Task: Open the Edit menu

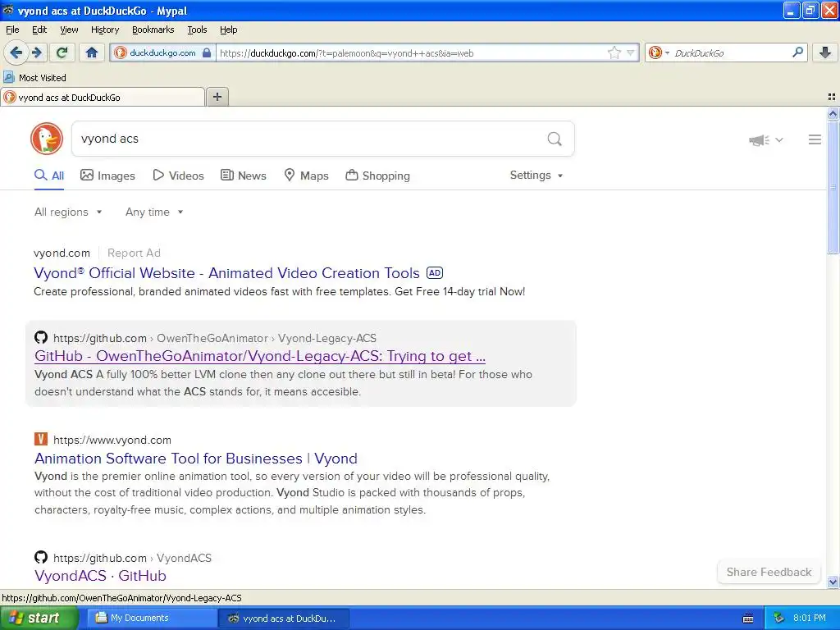Action: coord(39,30)
